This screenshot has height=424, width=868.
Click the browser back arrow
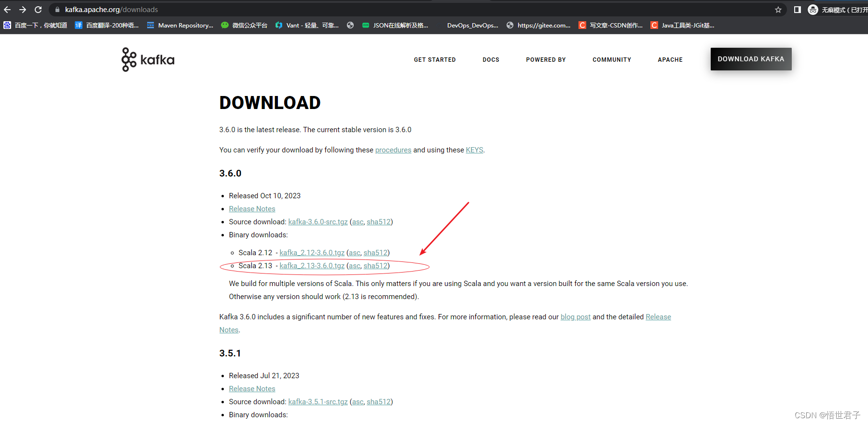[7, 10]
